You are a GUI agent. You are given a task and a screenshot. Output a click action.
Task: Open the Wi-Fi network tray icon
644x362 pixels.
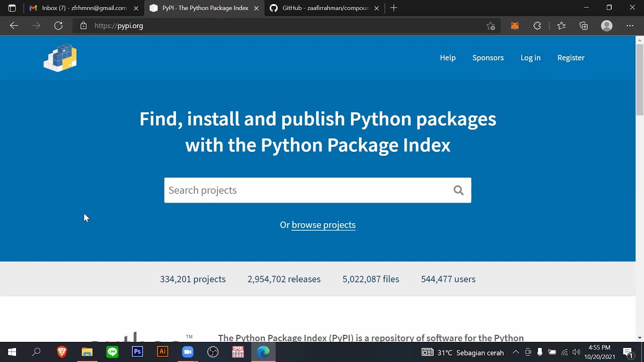[x=565, y=352]
